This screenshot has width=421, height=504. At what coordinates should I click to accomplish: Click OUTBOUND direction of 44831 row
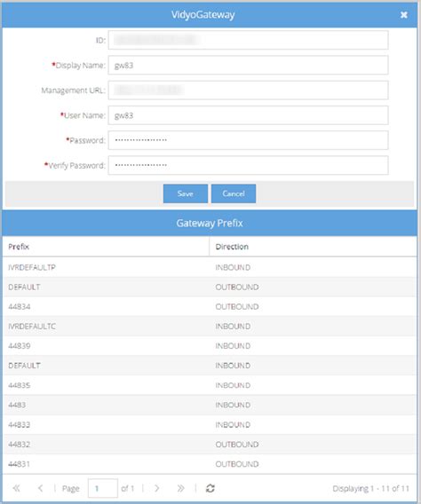pos(237,464)
